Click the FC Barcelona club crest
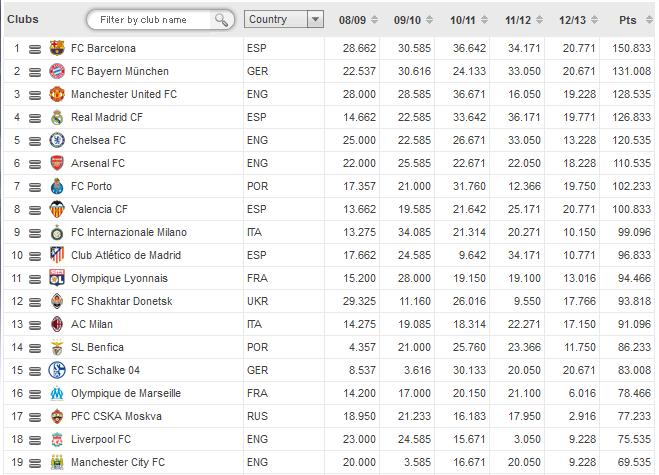 57,48
